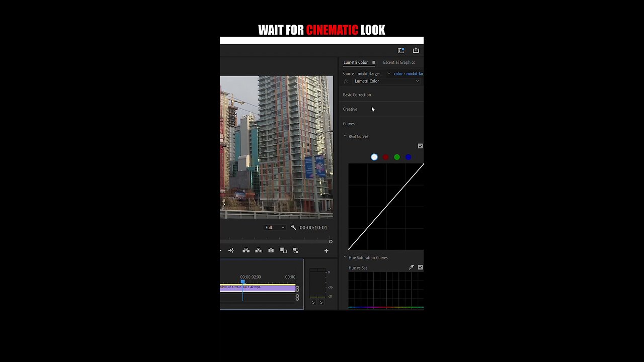644x362 pixels.
Task: Solo the right audio channel S button
Action: pos(321,302)
